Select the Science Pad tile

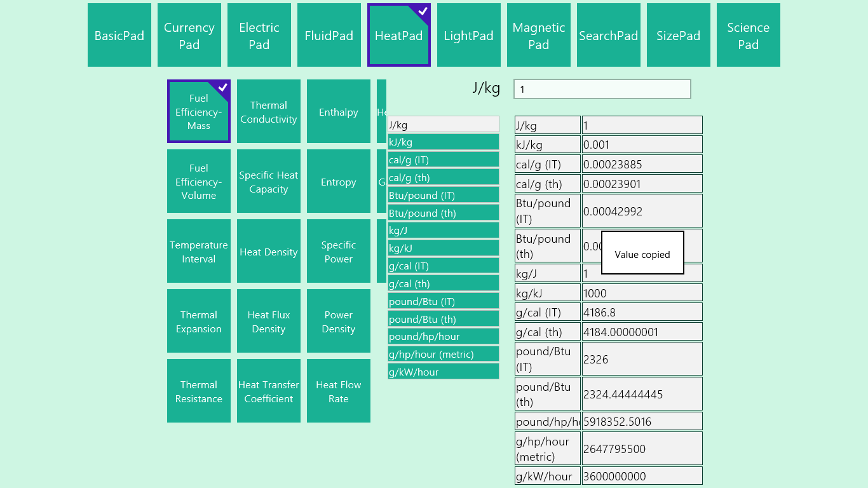tap(748, 35)
